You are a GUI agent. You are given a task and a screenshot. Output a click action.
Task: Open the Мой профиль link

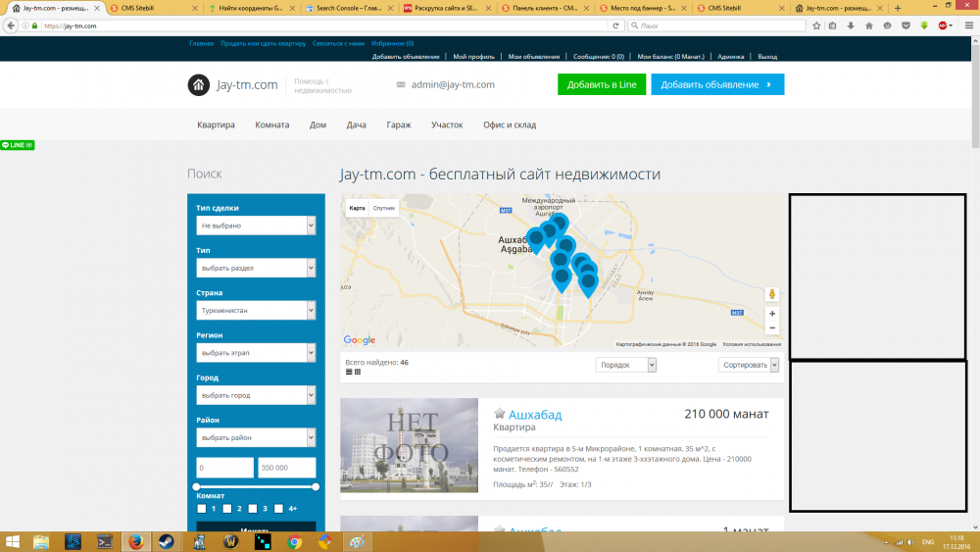coord(473,56)
